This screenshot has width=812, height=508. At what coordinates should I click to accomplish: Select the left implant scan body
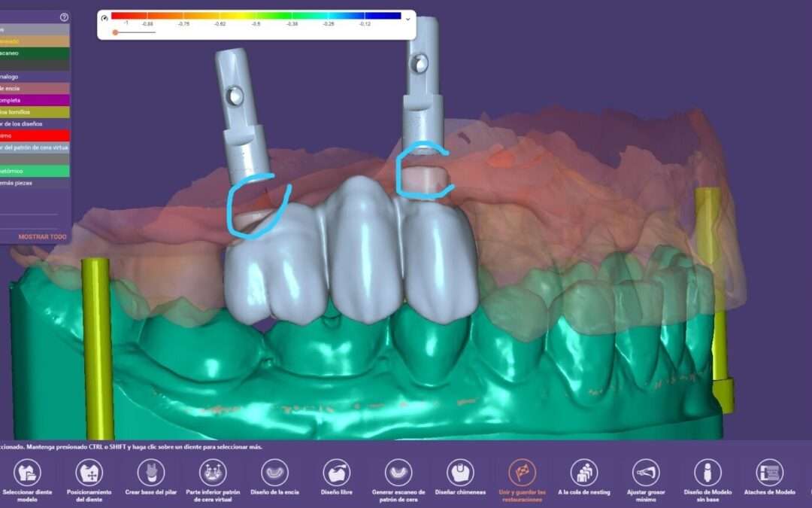[241, 114]
